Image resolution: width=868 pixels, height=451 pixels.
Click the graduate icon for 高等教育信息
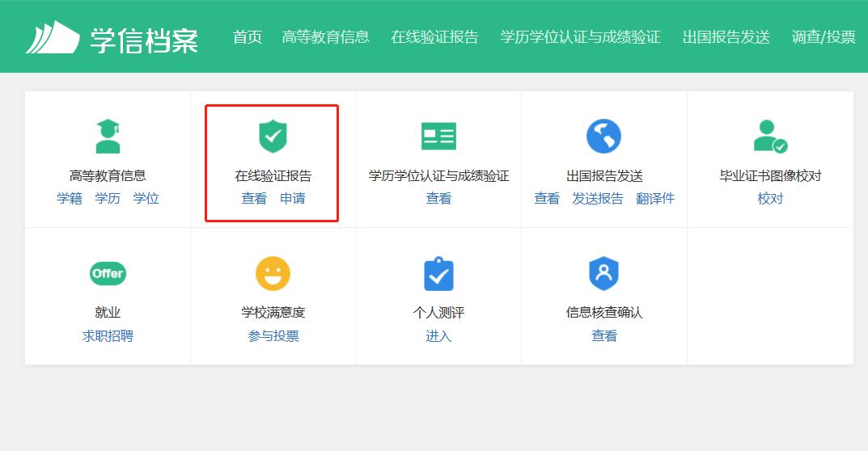(108, 136)
